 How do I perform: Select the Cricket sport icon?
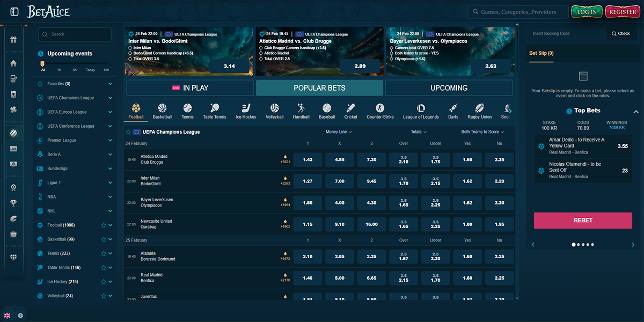350,109
